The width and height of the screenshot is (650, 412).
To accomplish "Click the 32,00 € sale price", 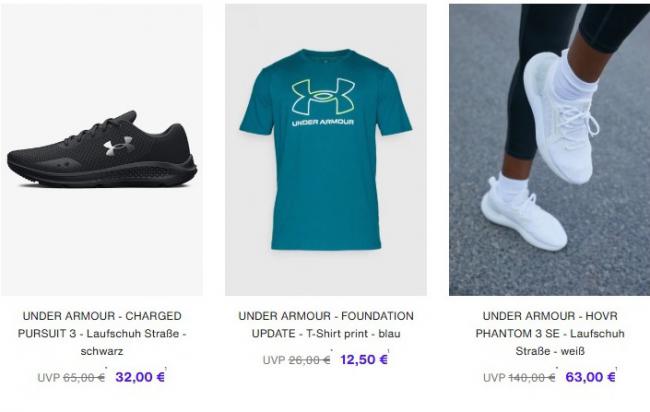I will coord(140,377).
